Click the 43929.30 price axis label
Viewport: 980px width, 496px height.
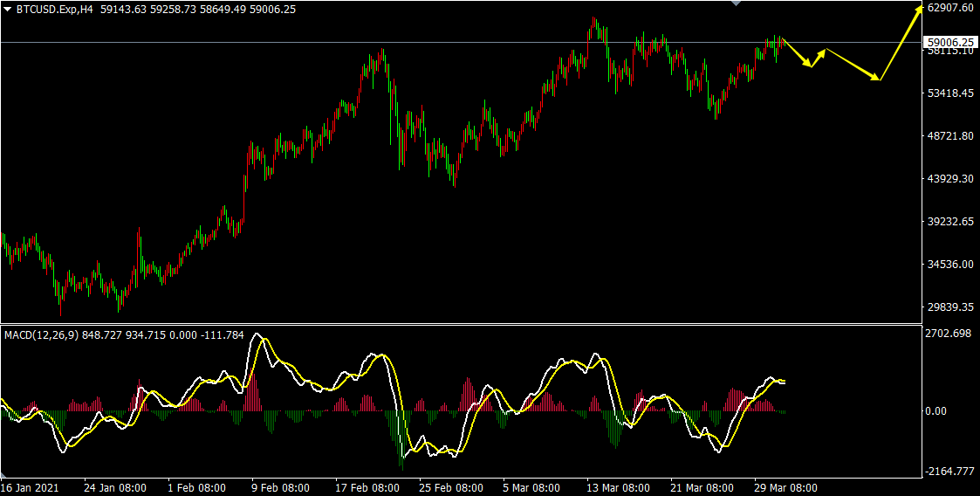tap(950, 179)
